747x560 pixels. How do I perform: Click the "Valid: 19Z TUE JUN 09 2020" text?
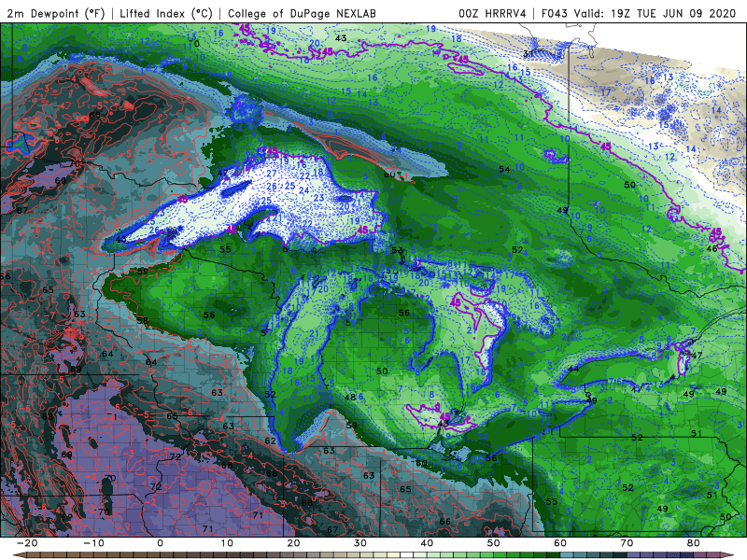pyautogui.click(x=655, y=13)
